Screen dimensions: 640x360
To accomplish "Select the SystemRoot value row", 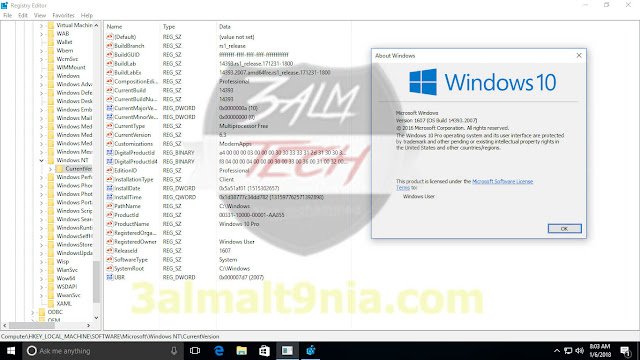I will 228,269.
